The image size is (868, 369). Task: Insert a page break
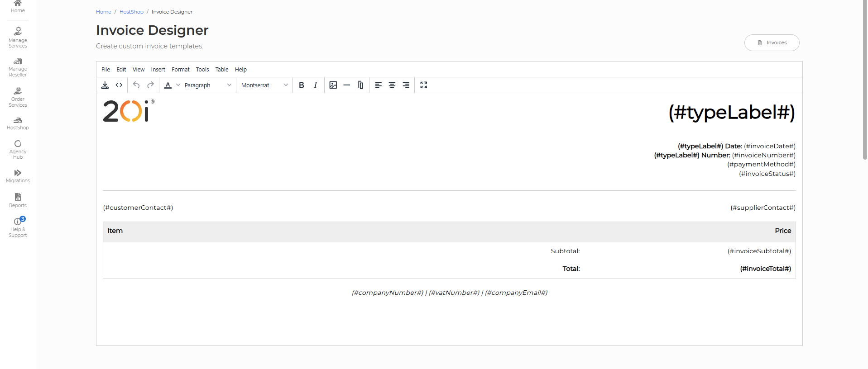[x=360, y=85]
